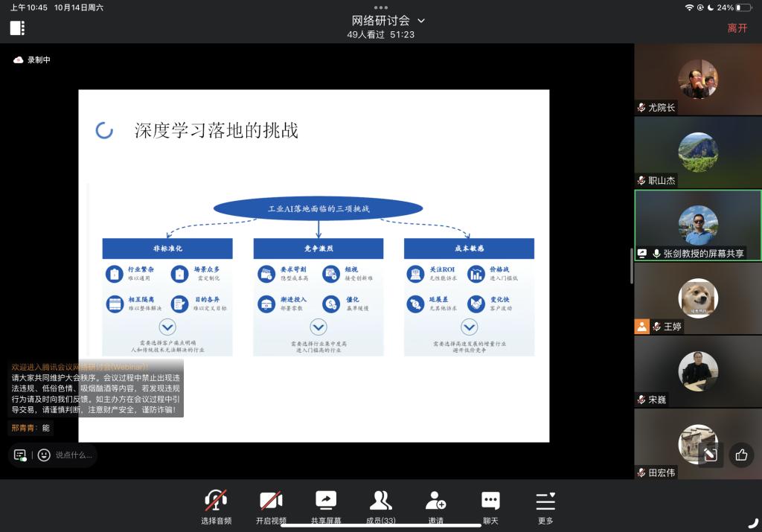
Task: Click the Share Screen (共享屏幕) icon
Action: 326,501
